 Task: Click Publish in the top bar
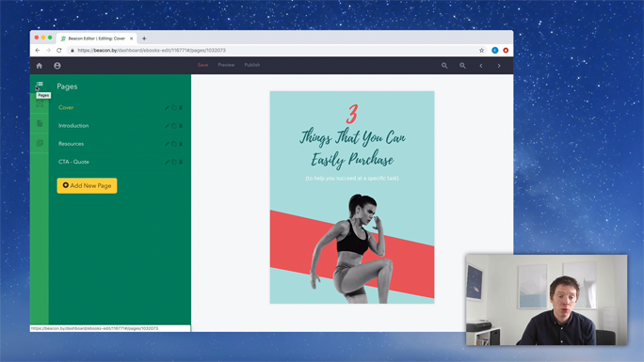coord(252,65)
